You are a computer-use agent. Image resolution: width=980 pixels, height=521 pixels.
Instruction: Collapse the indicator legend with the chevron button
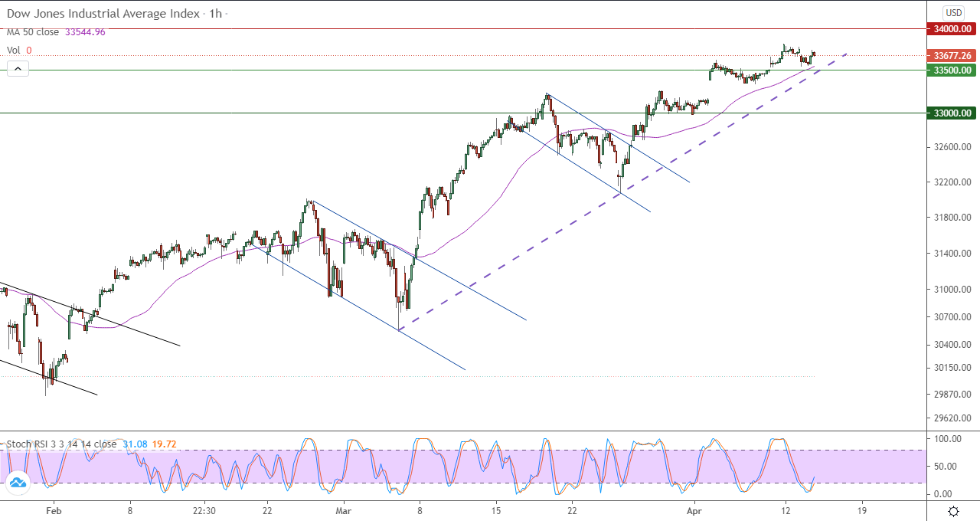point(18,69)
